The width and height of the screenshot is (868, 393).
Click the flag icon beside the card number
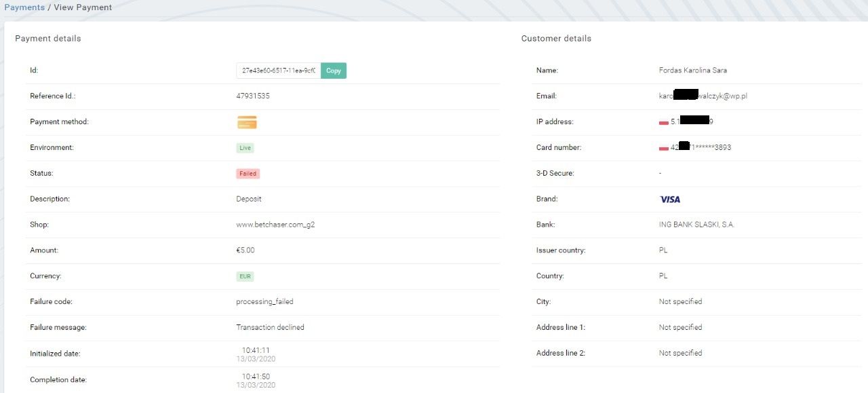(x=663, y=148)
